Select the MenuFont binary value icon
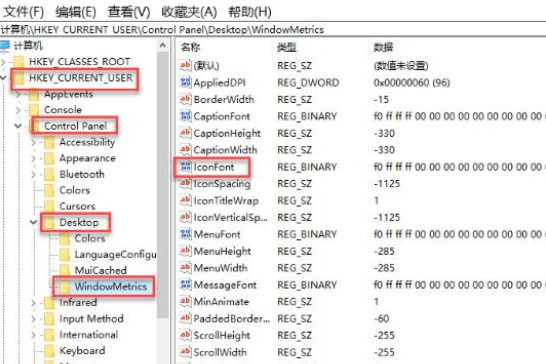 (185, 234)
